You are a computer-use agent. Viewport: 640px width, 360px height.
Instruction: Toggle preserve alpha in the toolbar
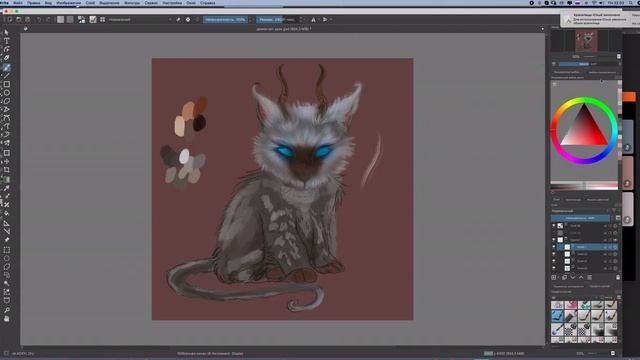[188, 19]
